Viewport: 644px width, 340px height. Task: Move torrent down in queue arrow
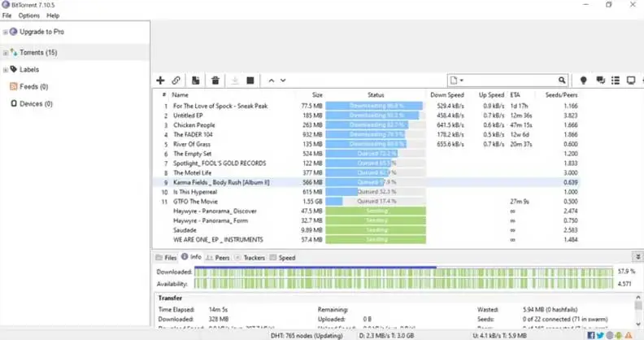pyautogui.click(x=283, y=81)
